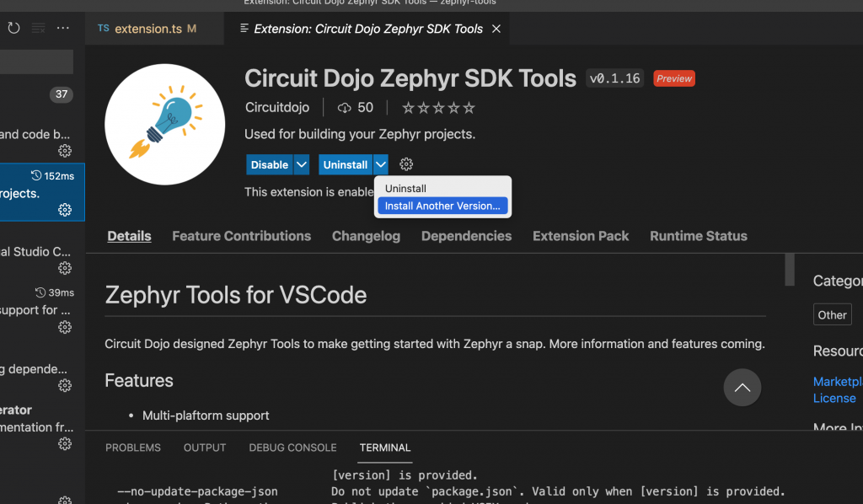
Task: Refresh the extensions list
Action: (x=13, y=28)
